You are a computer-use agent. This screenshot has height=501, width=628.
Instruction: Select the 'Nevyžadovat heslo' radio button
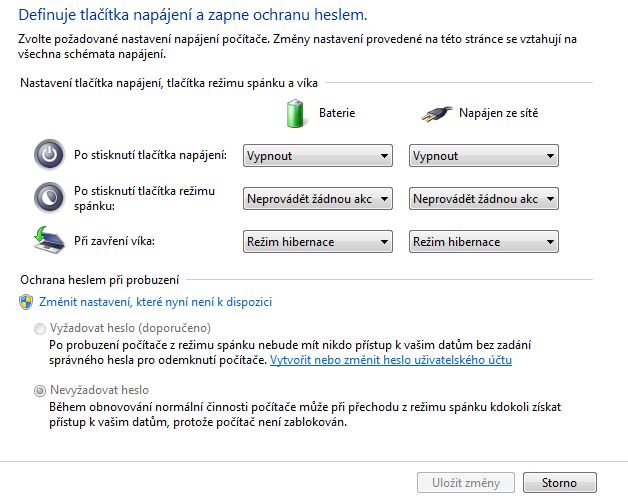[x=40, y=390]
